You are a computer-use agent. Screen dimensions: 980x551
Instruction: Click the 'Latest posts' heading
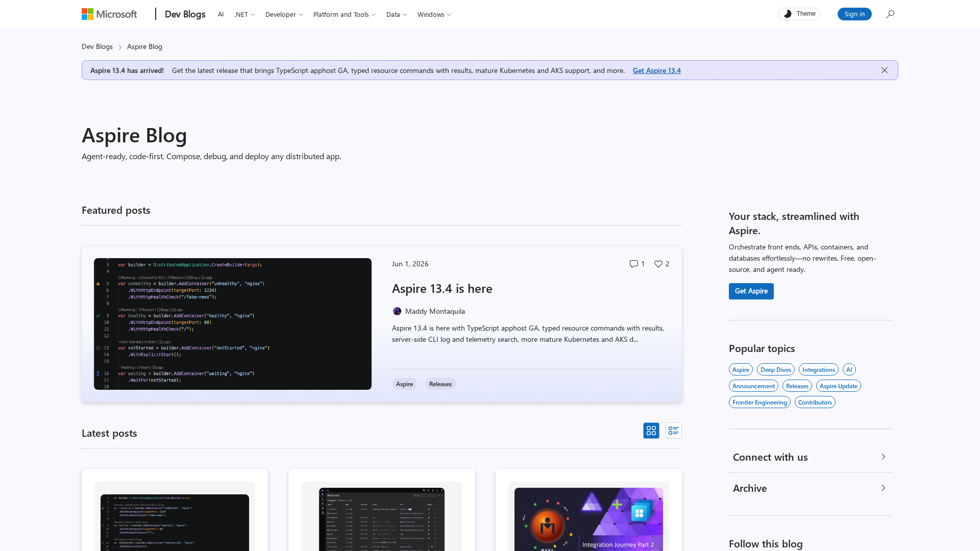[x=109, y=433]
